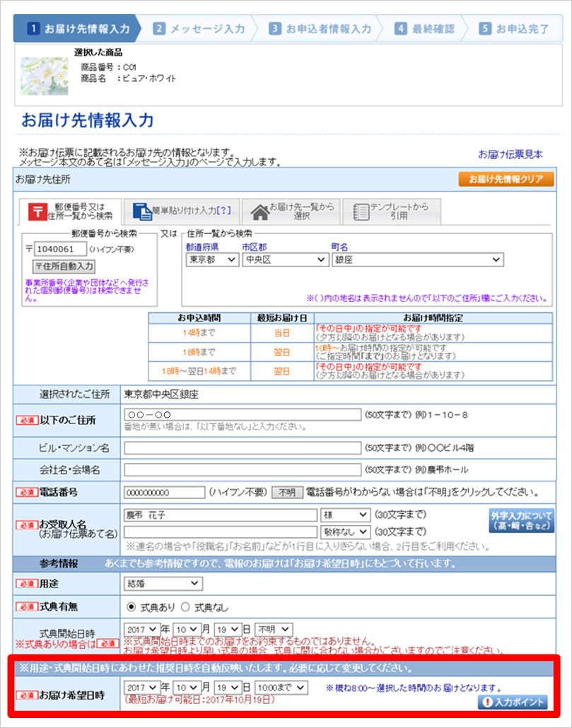Click the 不明 button beside phone number

tap(286, 493)
